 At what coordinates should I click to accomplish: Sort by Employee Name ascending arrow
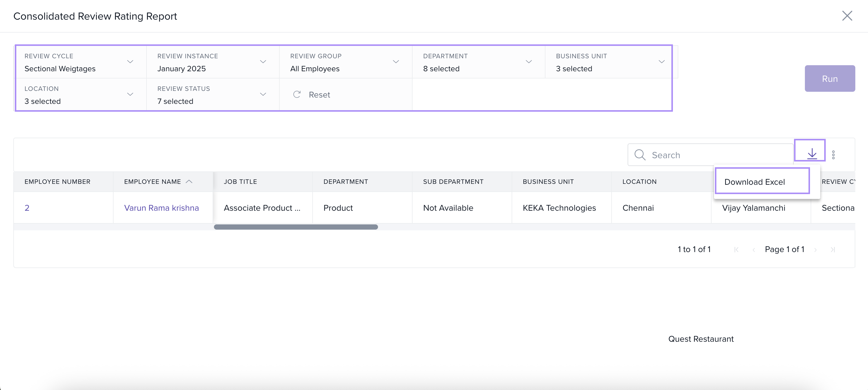tap(189, 181)
